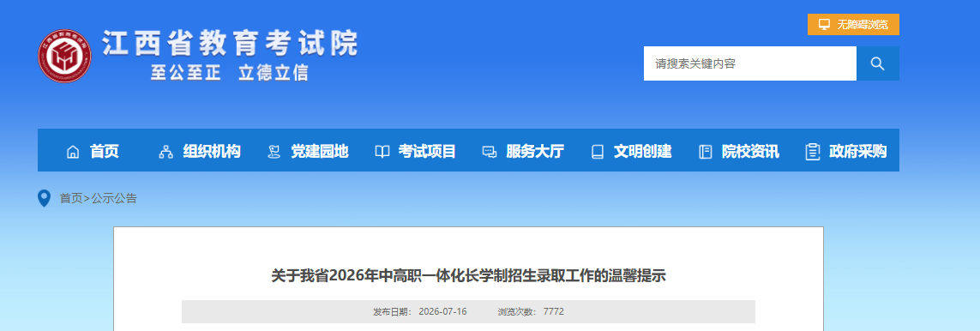Viewport: 980px width, 331px height.
Task: Click the open-book icon beside 考试项目
Action: point(382,152)
